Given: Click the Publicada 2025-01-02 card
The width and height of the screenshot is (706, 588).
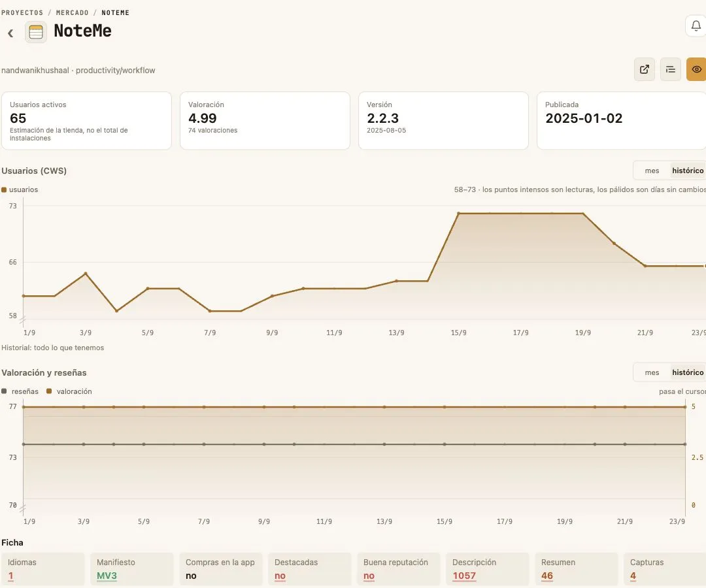Looking at the screenshot, I should 622,121.
